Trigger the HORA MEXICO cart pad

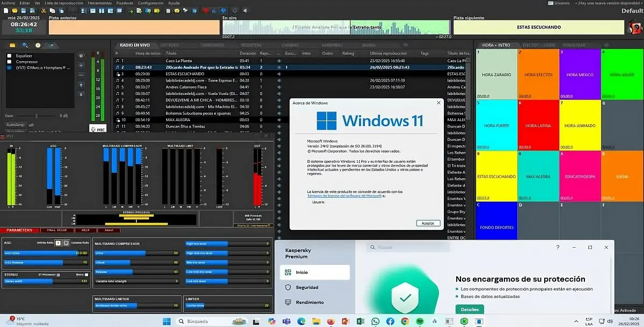pos(580,75)
